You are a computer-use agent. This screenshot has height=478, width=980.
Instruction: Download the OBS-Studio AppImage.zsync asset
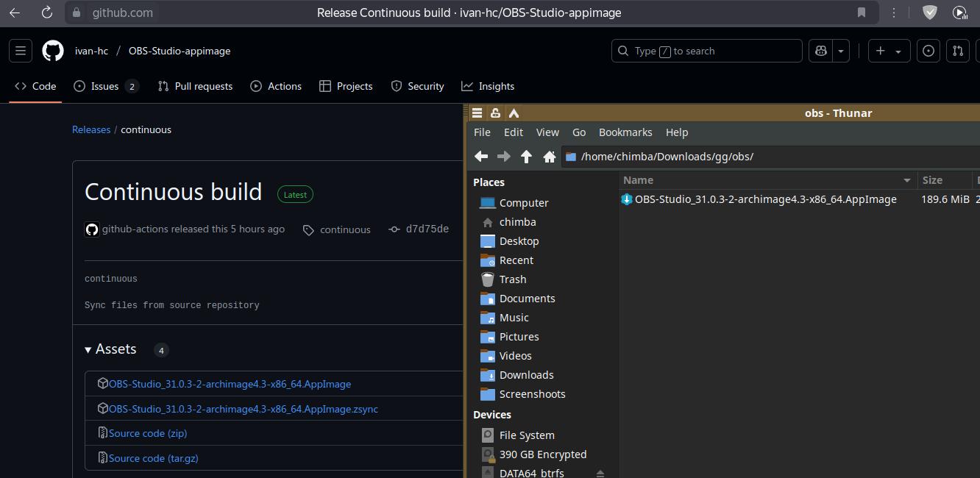[243, 409]
